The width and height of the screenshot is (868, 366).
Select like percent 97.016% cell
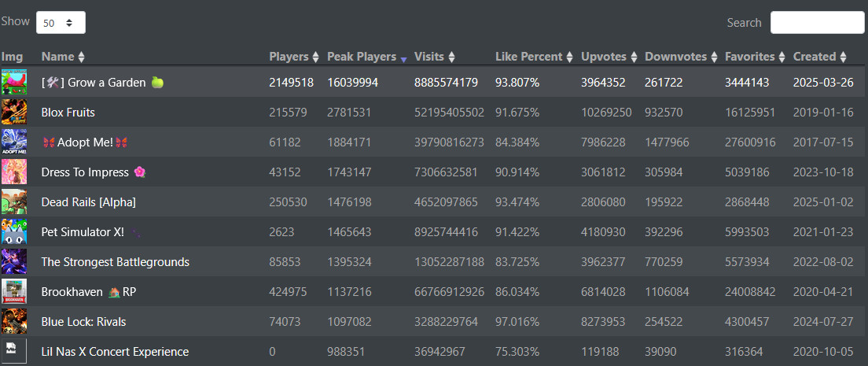[x=517, y=322]
